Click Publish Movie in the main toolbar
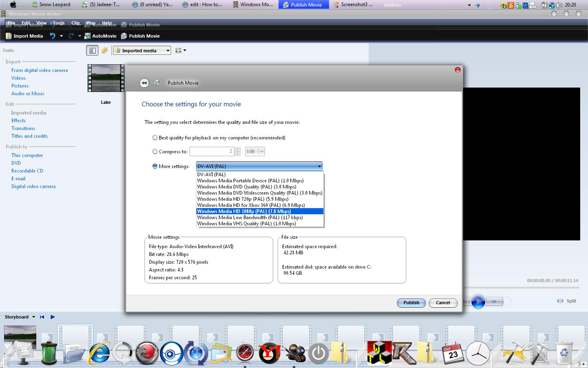Image resolution: width=588 pixels, height=368 pixels. click(140, 36)
